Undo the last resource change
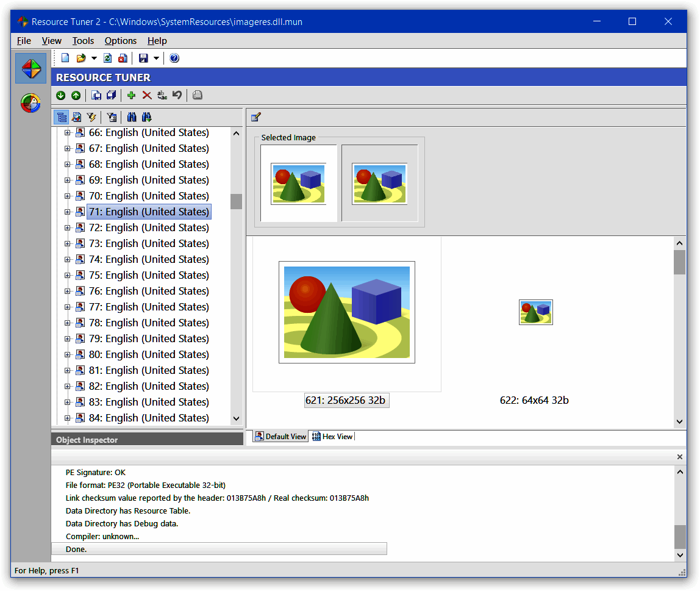Viewport: 700px width, 591px height. pyautogui.click(x=177, y=95)
